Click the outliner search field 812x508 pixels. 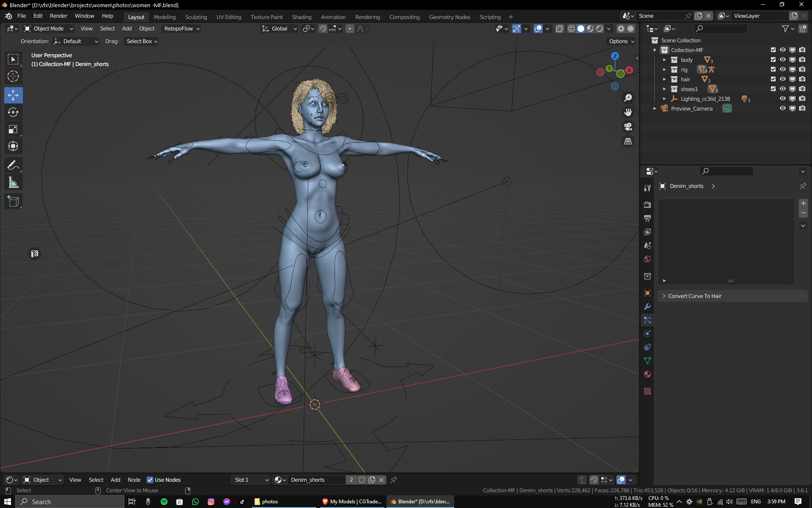coord(720,28)
